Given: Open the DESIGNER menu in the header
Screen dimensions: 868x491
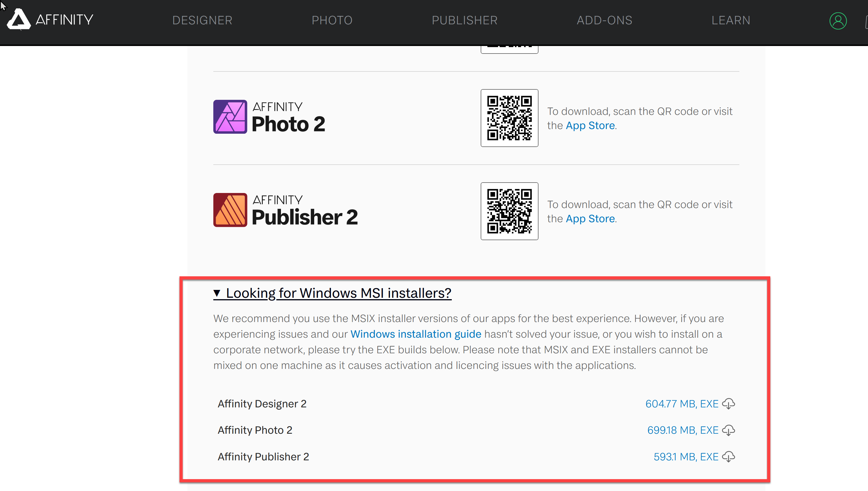Looking at the screenshot, I should tap(202, 20).
